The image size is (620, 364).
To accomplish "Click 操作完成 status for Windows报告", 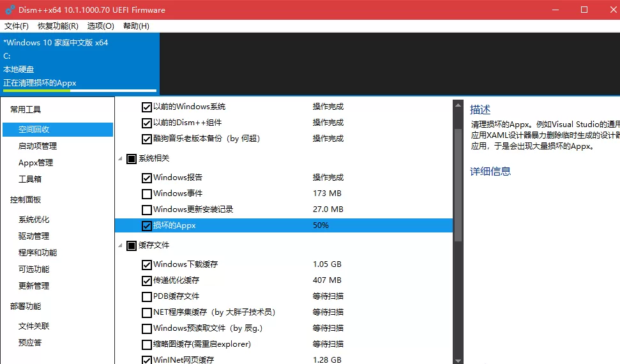I will tap(328, 178).
